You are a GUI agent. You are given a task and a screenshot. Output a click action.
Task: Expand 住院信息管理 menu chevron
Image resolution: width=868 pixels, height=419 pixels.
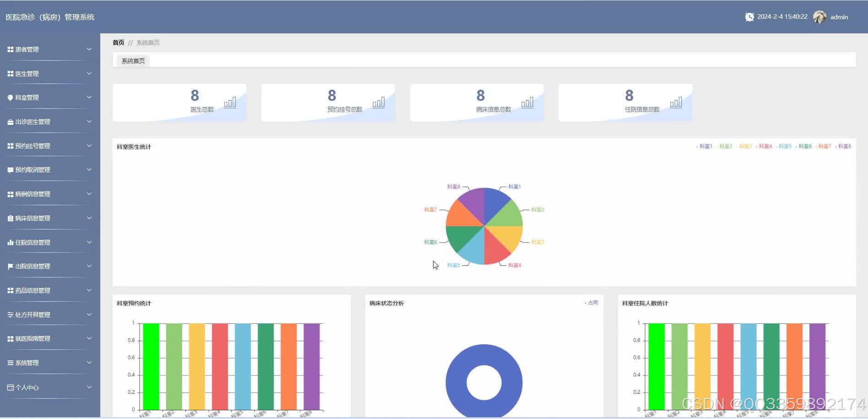pyautogui.click(x=89, y=242)
